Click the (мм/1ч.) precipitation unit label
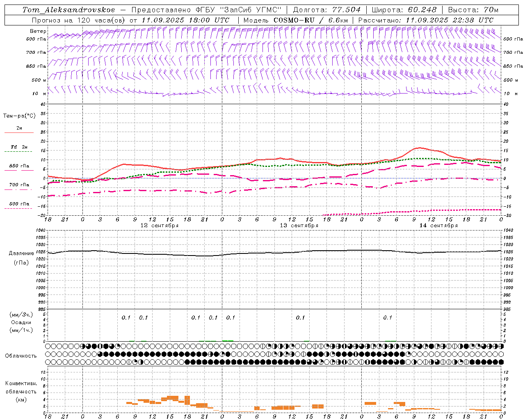Viewport: 525px width, 420px height. (21, 330)
